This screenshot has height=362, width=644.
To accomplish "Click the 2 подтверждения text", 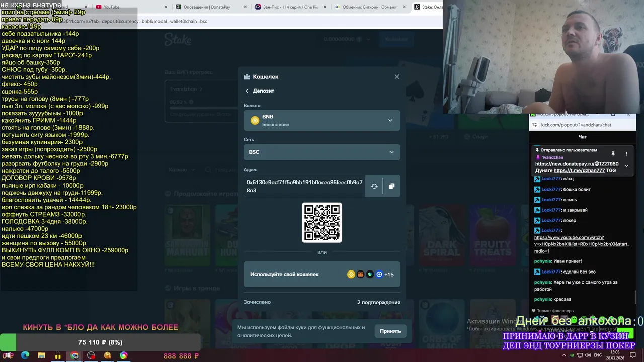I will [379, 302].
